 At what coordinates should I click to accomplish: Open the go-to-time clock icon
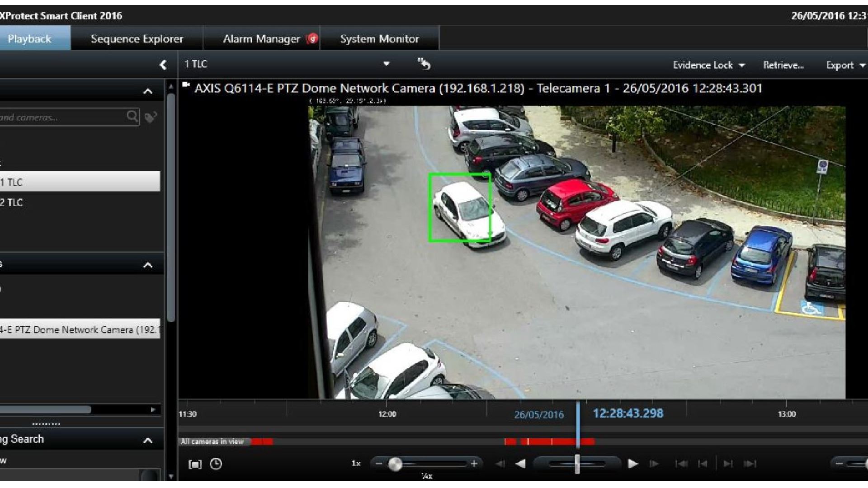pos(216,464)
